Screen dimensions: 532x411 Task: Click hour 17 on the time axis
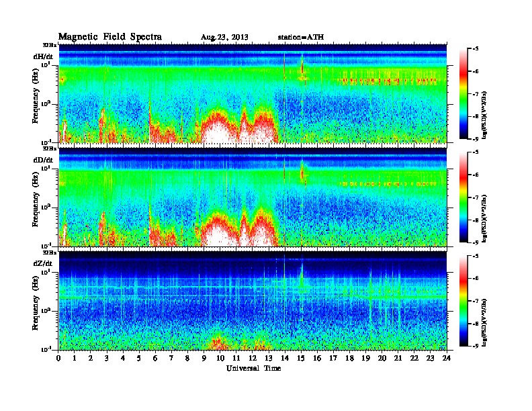point(333,358)
